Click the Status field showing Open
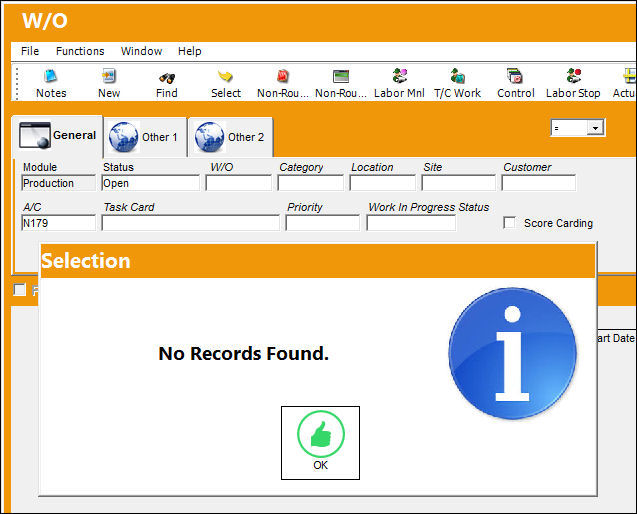Viewport: 637px width, 514px height. (x=151, y=183)
